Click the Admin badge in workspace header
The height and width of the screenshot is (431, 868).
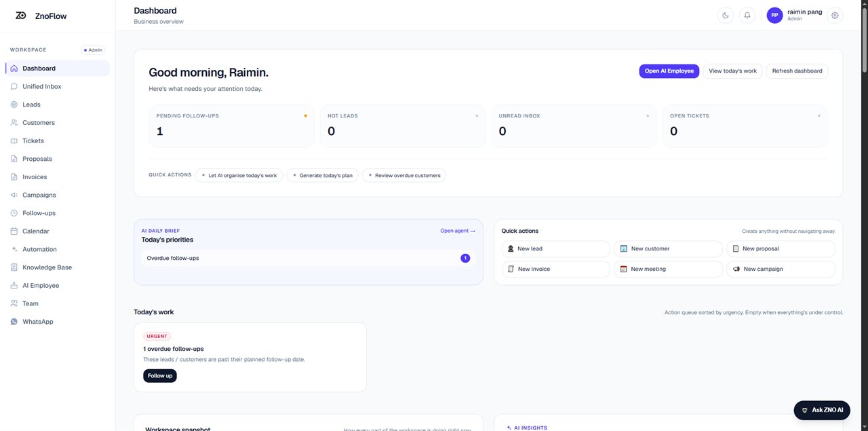point(93,50)
